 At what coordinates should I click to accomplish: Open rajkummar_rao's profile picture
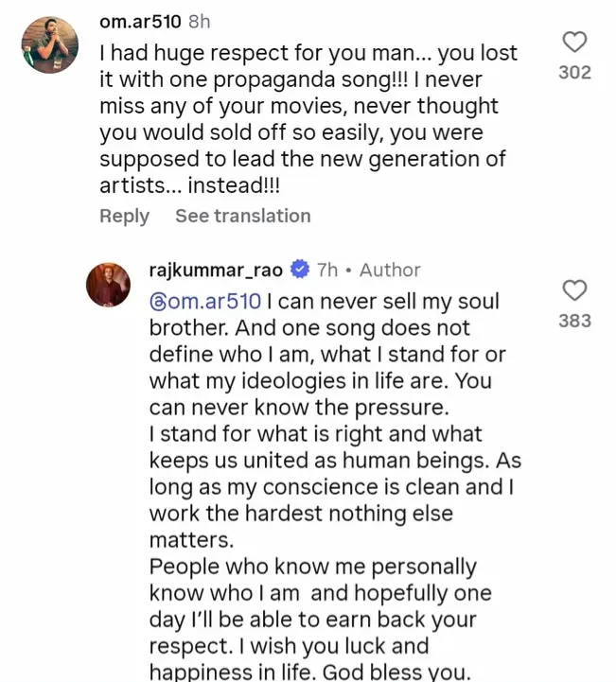(x=108, y=285)
